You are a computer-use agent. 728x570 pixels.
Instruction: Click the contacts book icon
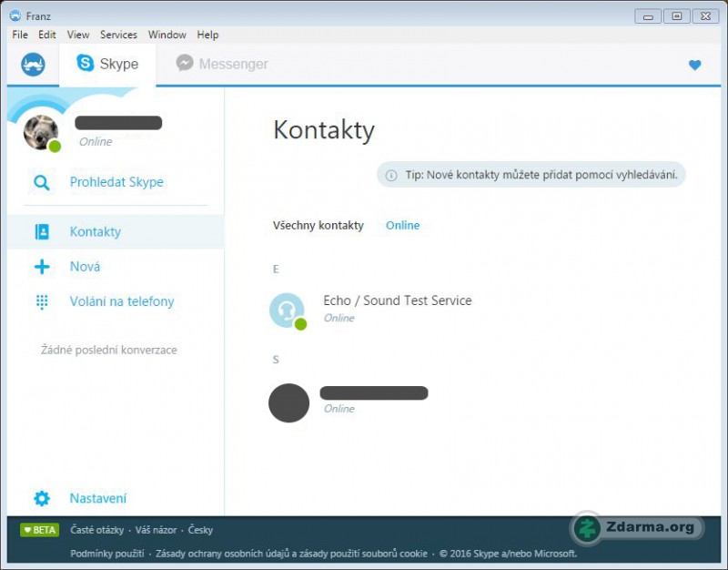click(42, 231)
